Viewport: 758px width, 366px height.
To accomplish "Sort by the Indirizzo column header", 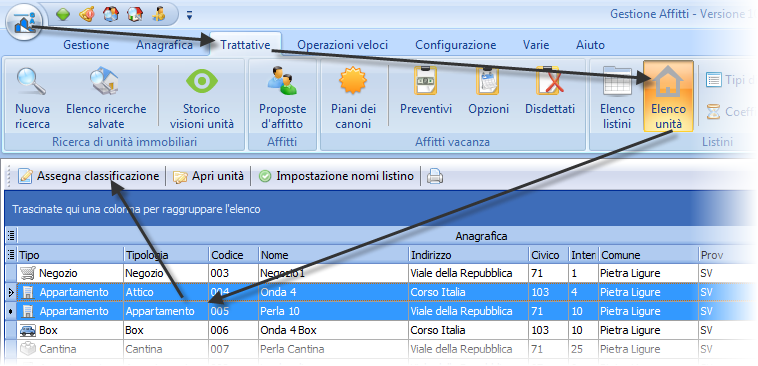I will (x=468, y=255).
